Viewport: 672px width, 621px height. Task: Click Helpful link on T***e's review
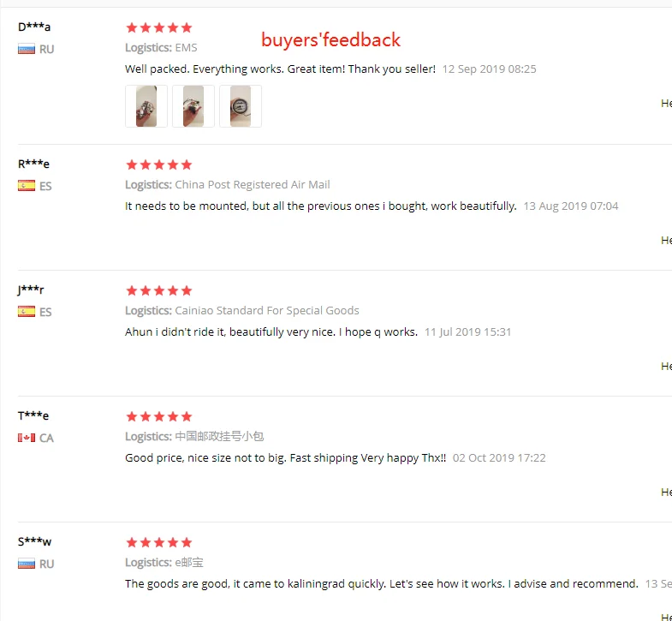point(666,492)
